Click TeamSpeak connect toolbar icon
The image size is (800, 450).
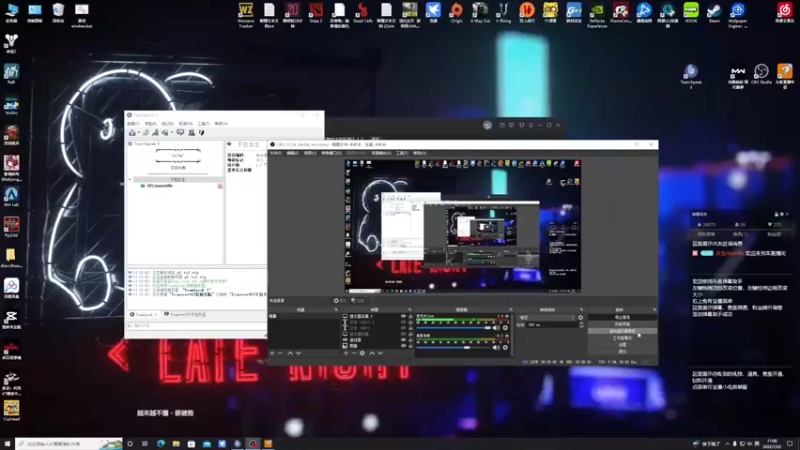coord(132,133)
